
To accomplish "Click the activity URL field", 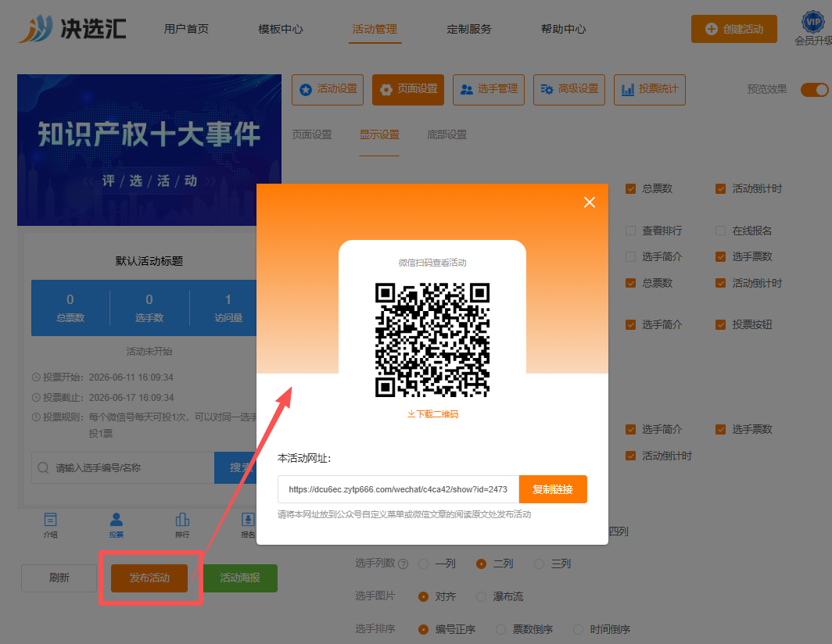I will click(x=398, y=489).
